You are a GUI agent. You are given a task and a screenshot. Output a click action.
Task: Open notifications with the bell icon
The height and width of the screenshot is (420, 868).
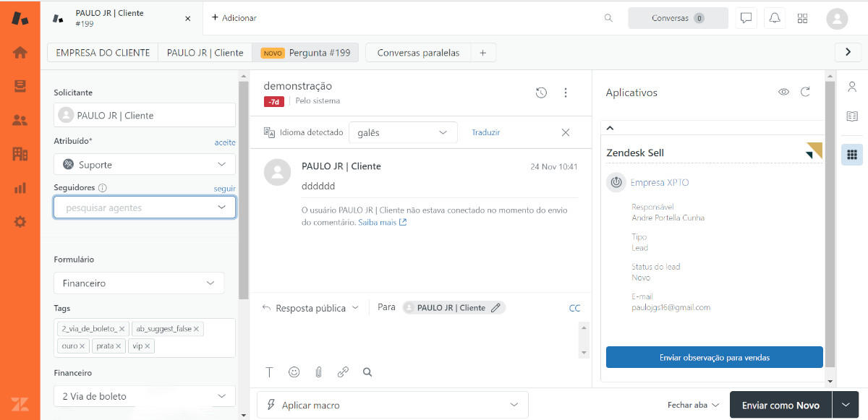774,17
